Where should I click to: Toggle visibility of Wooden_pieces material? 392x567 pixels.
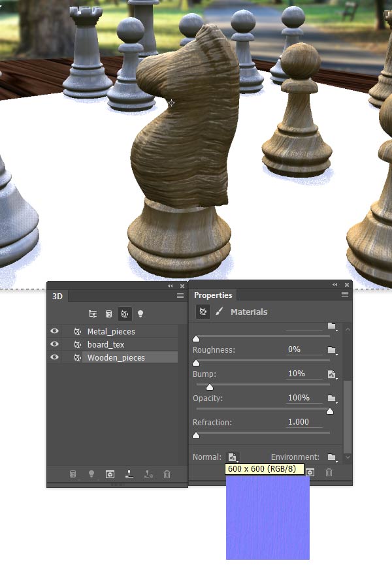click(54, 357)
